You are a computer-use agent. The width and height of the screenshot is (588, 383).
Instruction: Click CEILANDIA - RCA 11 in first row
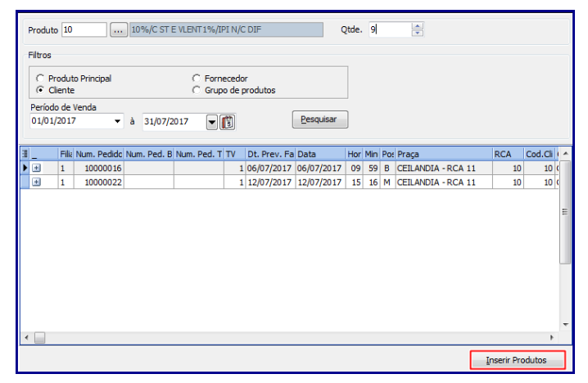click(444, 169)
